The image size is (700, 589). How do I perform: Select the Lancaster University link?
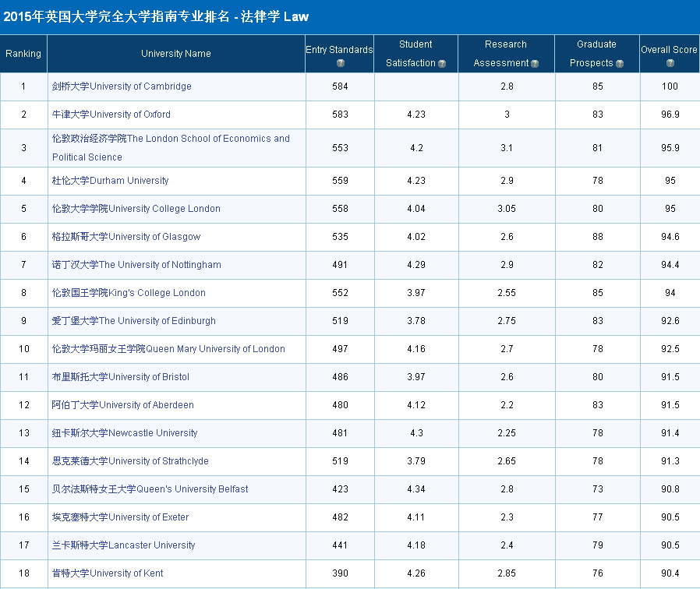124,545
